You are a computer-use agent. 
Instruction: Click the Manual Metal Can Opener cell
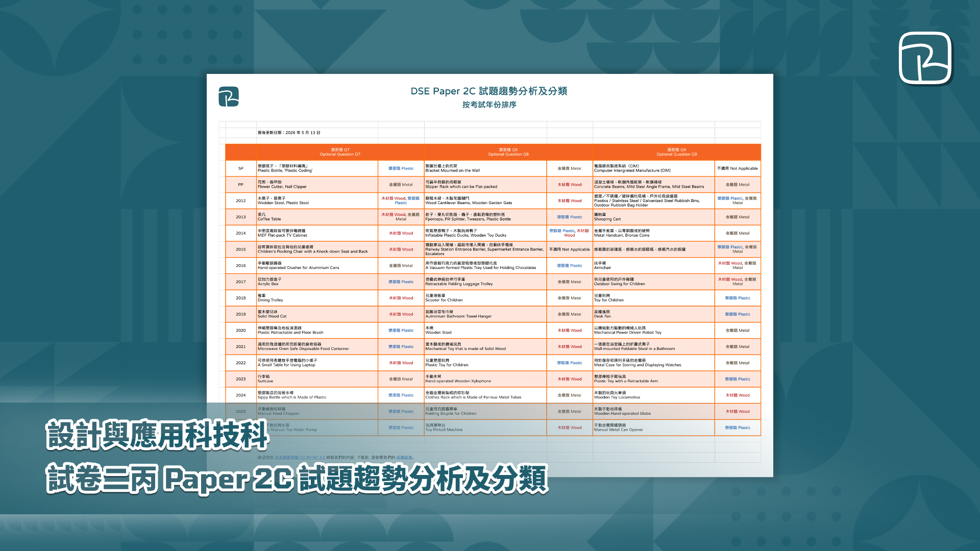coord(654,428)
